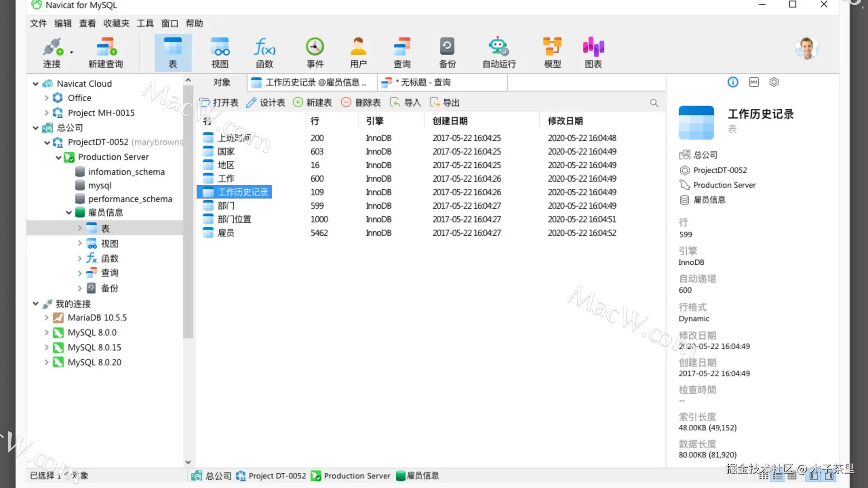
Task: Collapse the Production Server node
Action: 58,157
